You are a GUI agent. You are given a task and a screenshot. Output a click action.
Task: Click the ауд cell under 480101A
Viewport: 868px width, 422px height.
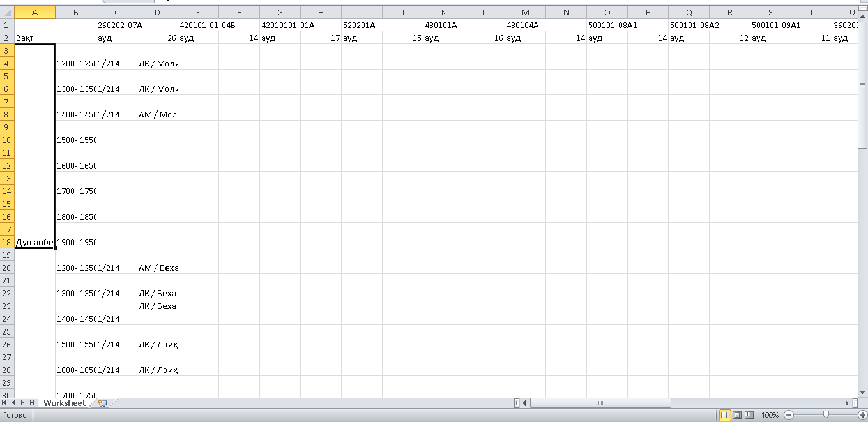(x=443, y=38)
